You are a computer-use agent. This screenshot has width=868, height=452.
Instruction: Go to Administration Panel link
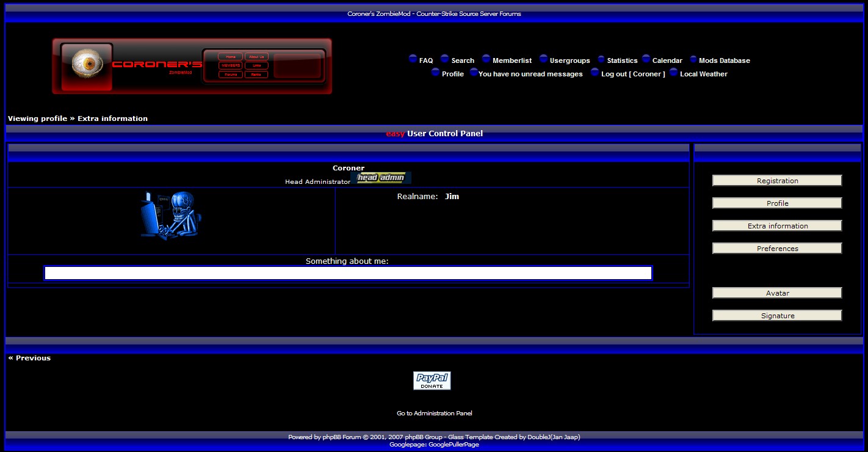(434, 414)
